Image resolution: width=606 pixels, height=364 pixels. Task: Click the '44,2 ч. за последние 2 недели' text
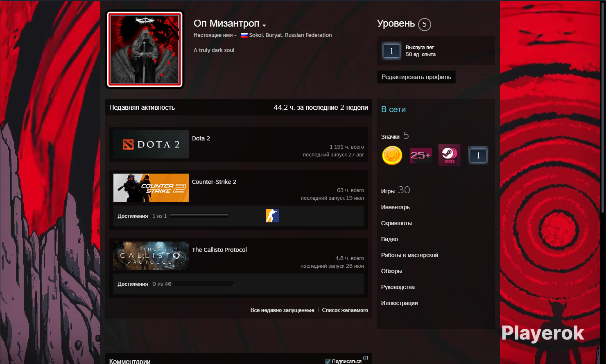point(321,107)
